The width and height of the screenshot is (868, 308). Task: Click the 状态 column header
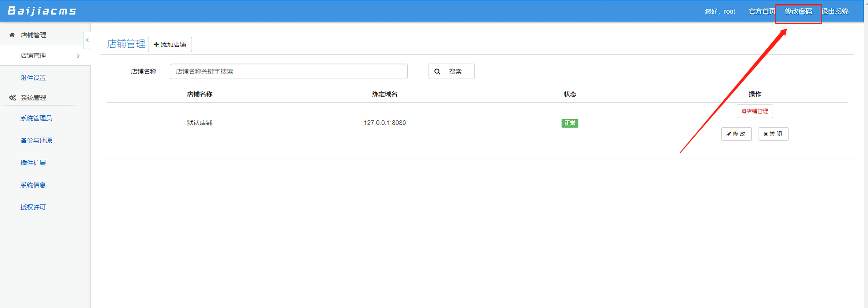(570, 94)
